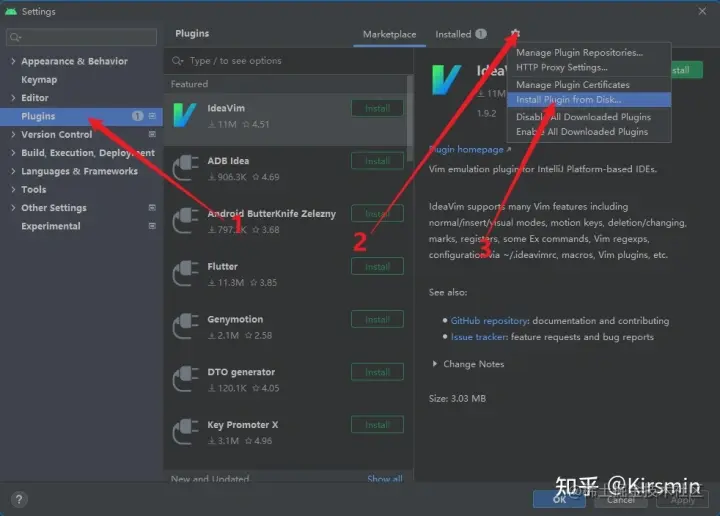The height and width of the screenshot is (516, 720).
Task: Select Keymap in settings tree
Action: (x=39, y=79)
